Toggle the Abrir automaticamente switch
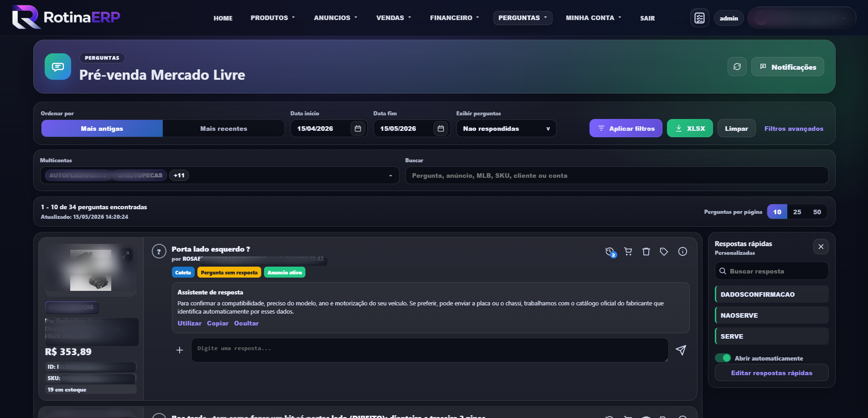This screenshot has width=868, height=418. point(723,358)
